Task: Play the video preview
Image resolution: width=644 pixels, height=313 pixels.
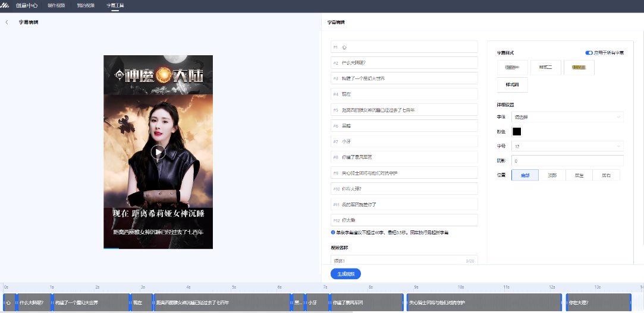Action: [158, 152]
